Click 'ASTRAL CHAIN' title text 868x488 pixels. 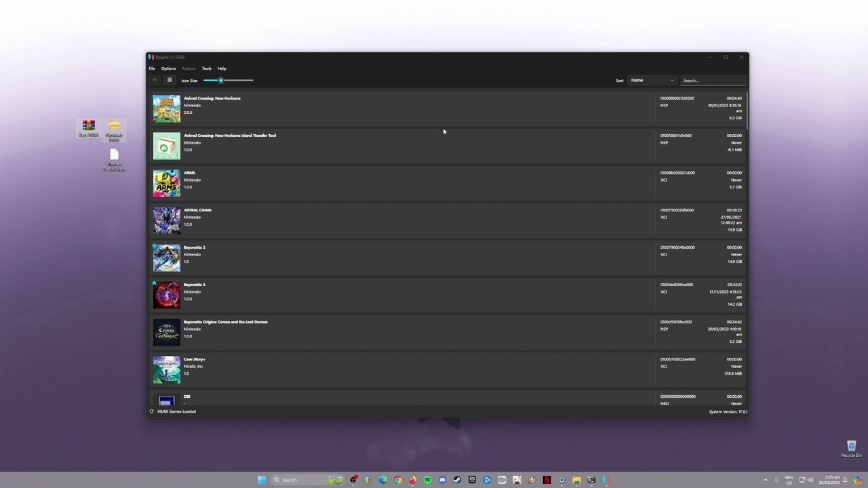tap(197, 210)
